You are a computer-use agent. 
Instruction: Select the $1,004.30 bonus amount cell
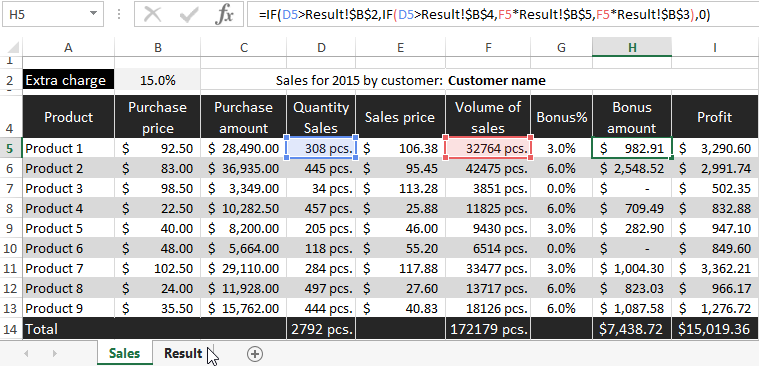pos(632,268)
